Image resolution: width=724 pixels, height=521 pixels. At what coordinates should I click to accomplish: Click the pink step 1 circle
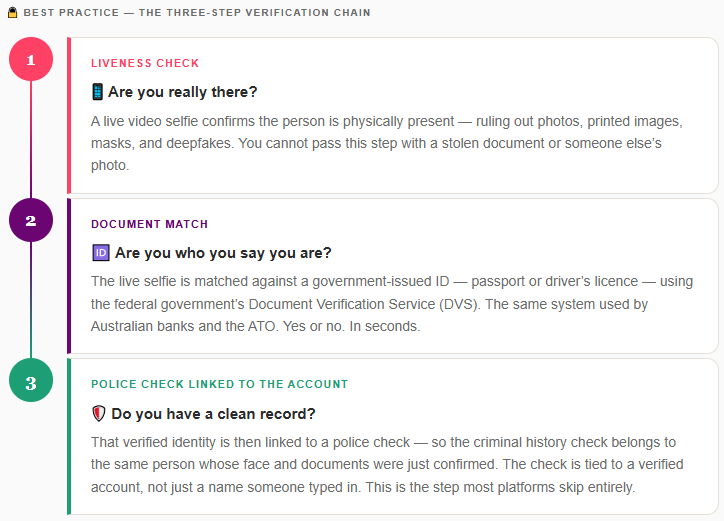pos(30,60)
